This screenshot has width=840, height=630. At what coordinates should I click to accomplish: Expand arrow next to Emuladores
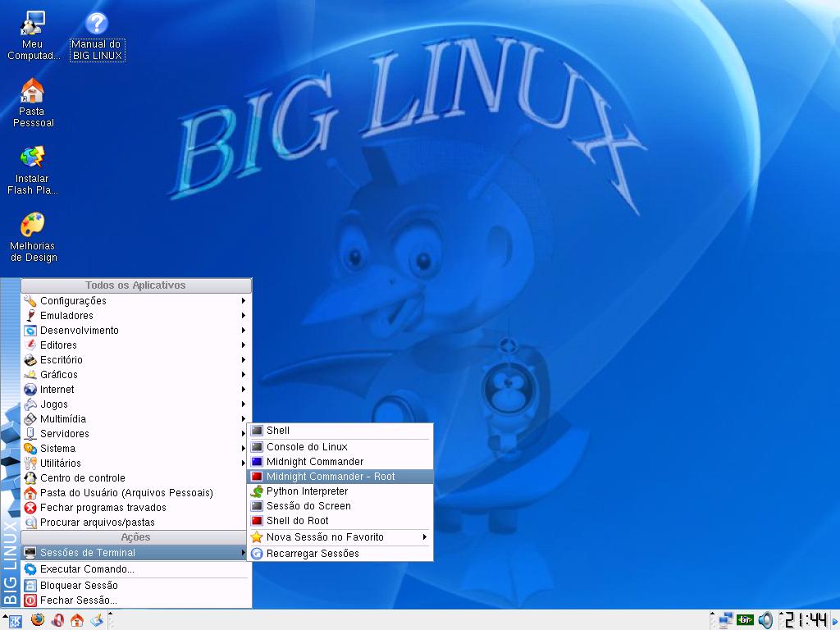[243, 316]
